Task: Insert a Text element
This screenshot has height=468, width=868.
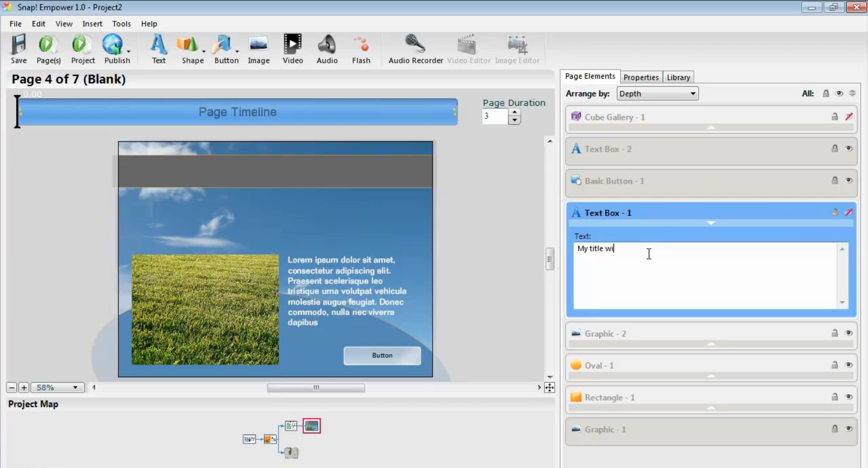Action: [x=159, y=49]
